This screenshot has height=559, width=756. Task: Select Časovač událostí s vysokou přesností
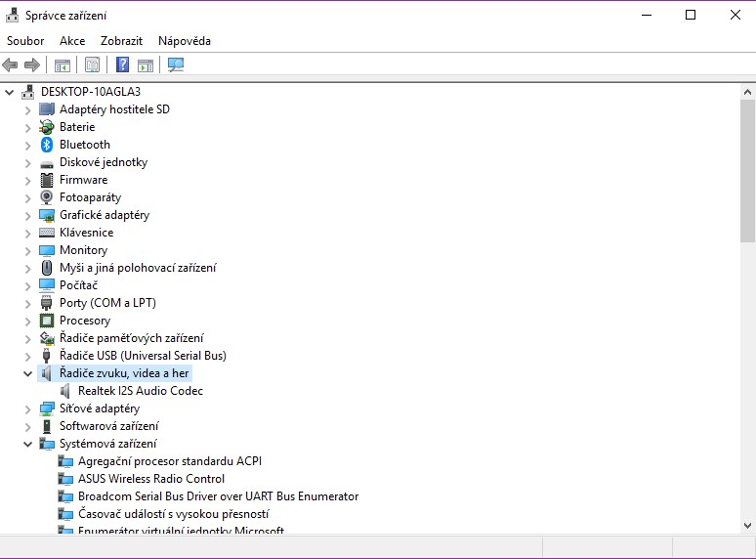pos(174,514)
